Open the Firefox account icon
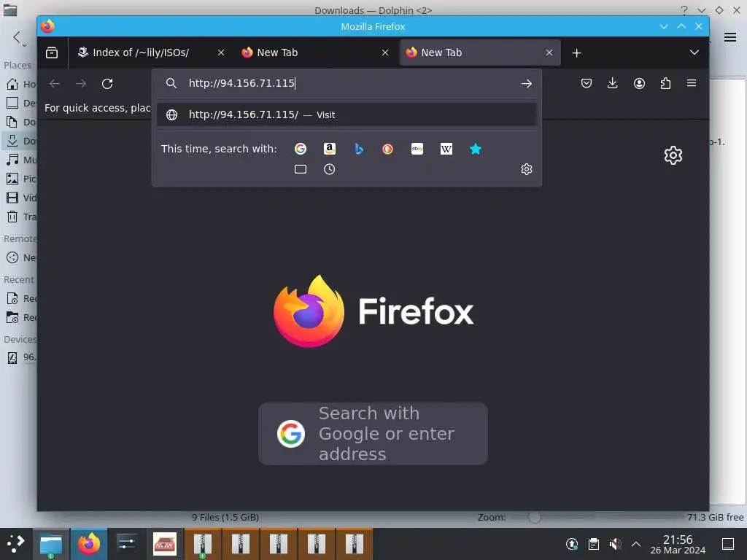 point(639,84)
